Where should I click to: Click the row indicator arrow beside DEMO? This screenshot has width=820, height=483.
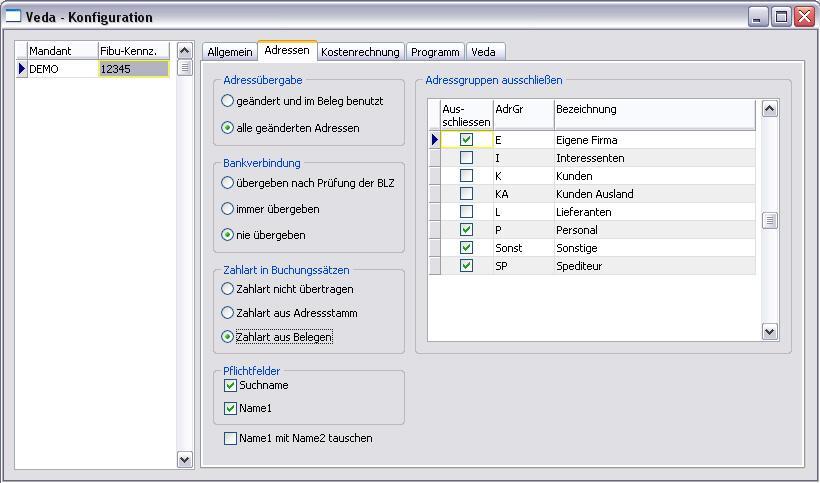pyautogui.click(x=22, y=69)
